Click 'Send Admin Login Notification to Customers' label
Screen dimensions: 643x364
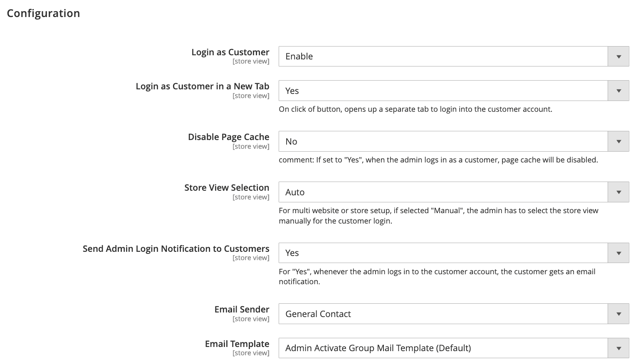point(176,248)
